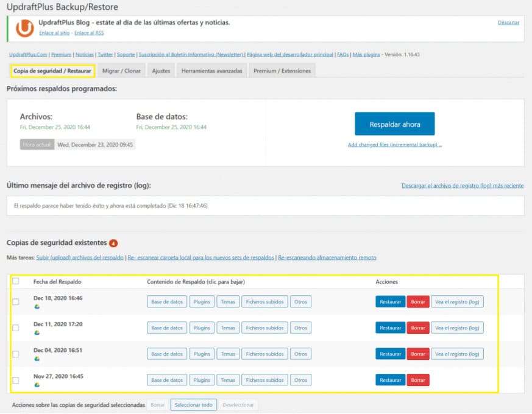
Task: Delete the Dec 04, 2020 backup with Borrar
Action: coord(418,354)
